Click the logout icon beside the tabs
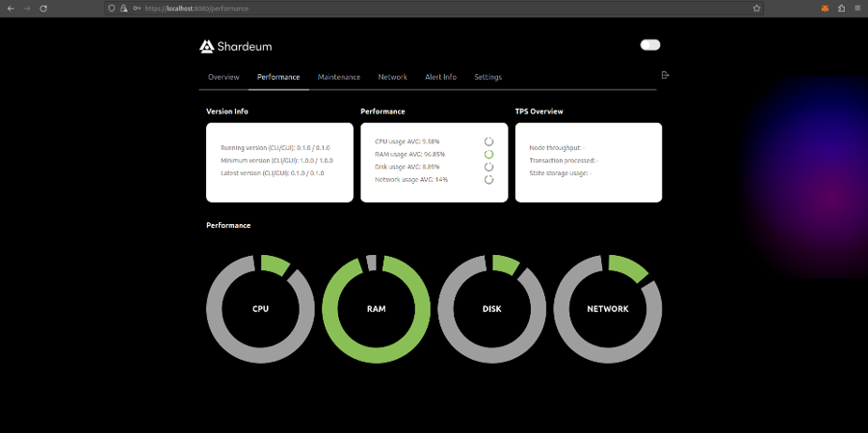 coord(665,75)
